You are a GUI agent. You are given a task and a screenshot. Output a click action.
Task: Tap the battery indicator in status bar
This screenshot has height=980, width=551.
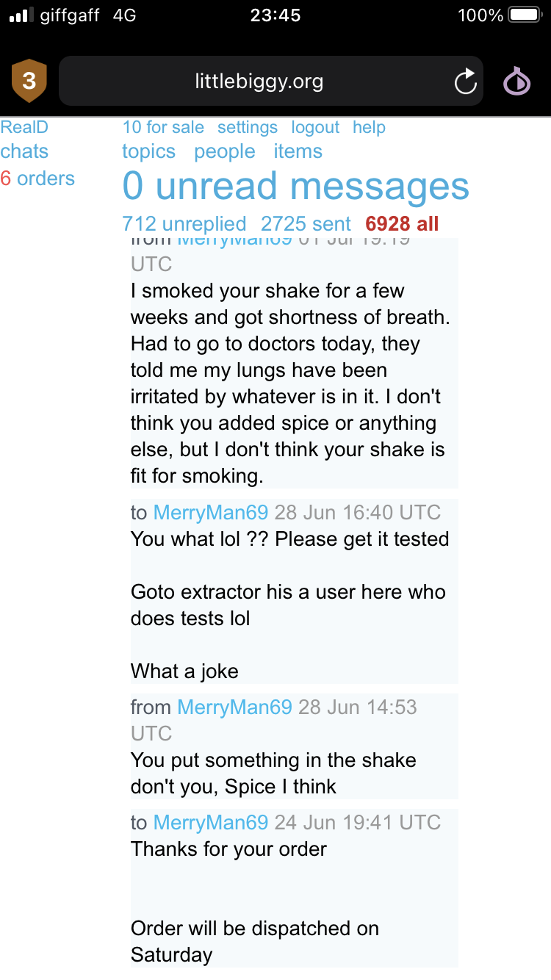click(525, 15)
